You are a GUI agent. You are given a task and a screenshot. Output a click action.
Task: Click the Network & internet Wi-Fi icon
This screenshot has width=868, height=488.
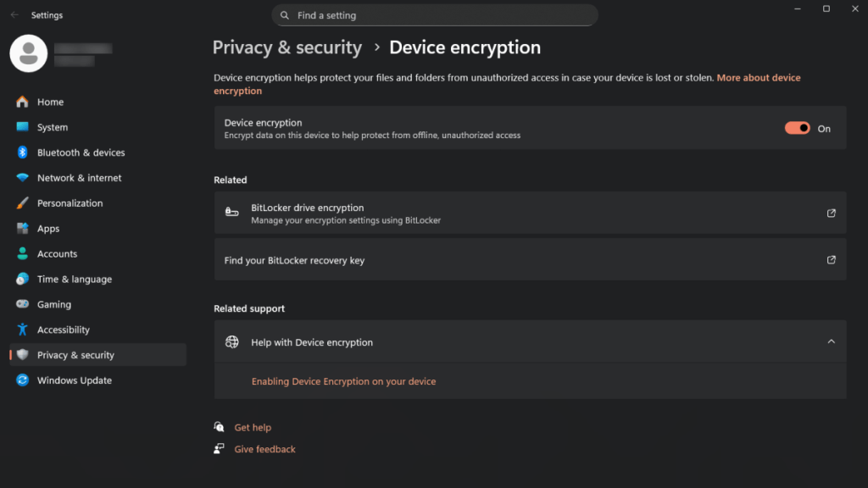[22, 178]
